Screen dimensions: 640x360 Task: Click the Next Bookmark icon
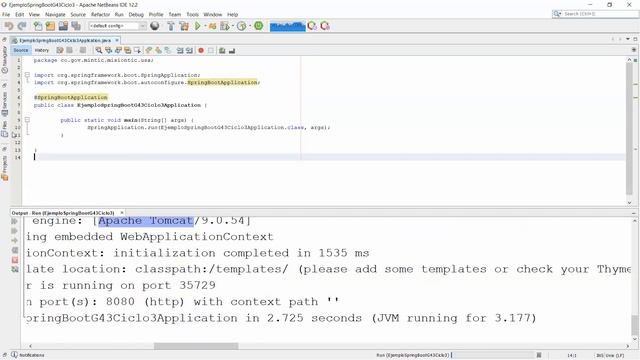[x=158, y=50]
